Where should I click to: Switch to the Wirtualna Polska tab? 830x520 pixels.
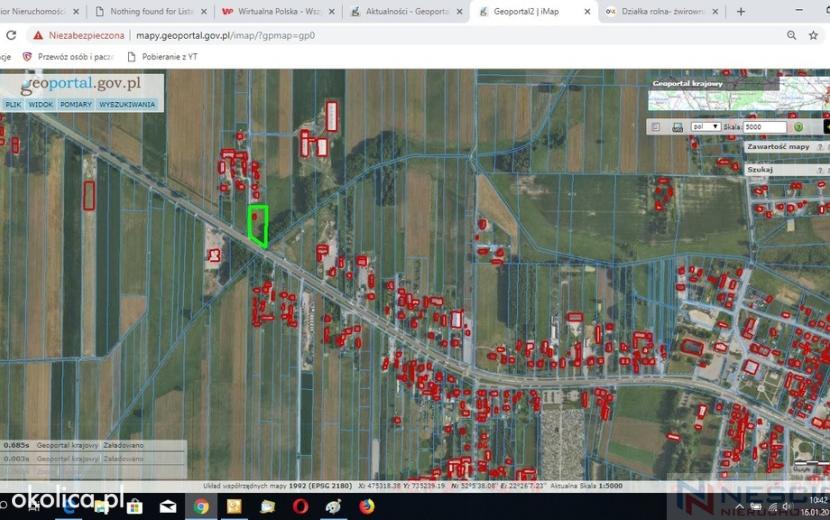(278, 11)
